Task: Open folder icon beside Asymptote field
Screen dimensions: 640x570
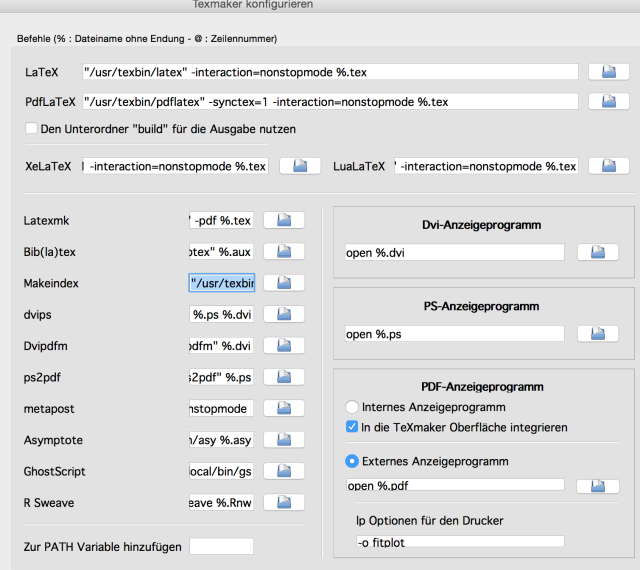Action: pos(284,439)
